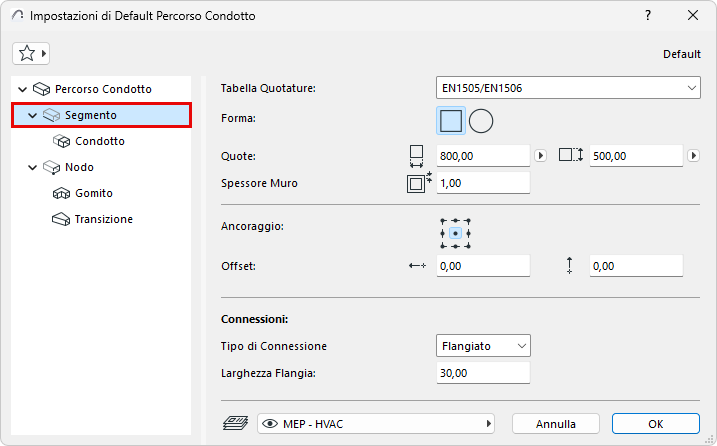Click the Nodo tree icon
Image resolution: width=717 pixels, height=446 pixels.
point(52,167)
